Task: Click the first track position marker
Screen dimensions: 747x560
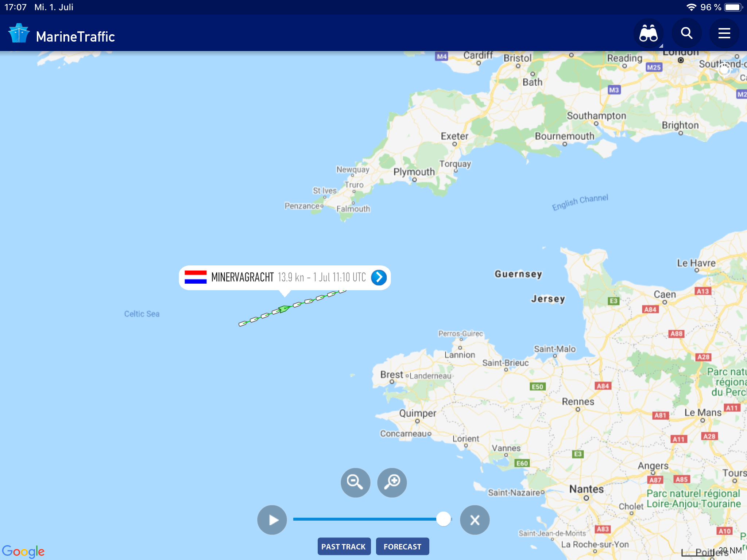Action: pyautogui.click(x=243, y=323)
